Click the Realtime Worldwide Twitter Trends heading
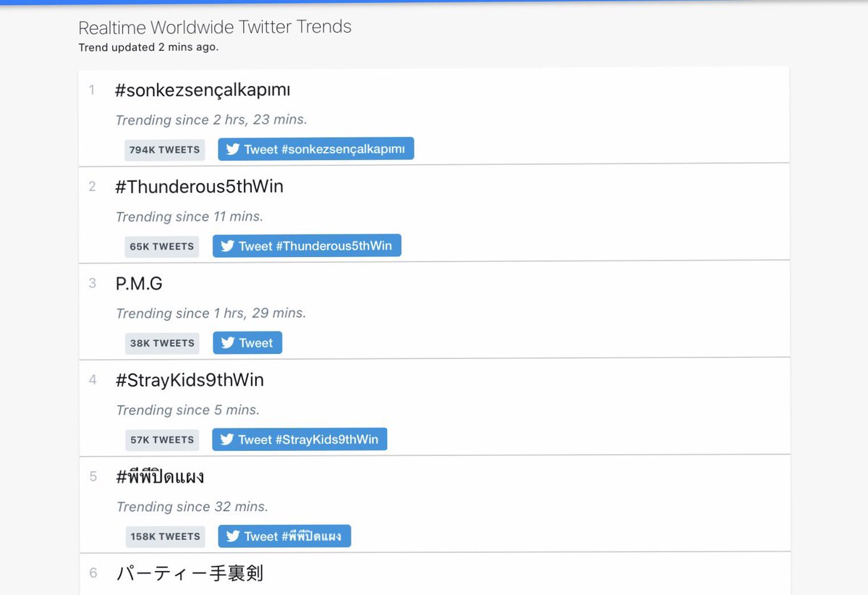The image size is (868, 595). click(x=215, y=28)
